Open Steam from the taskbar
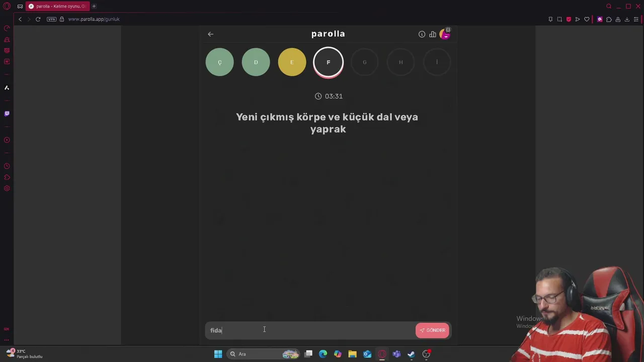 coord(411,354)
